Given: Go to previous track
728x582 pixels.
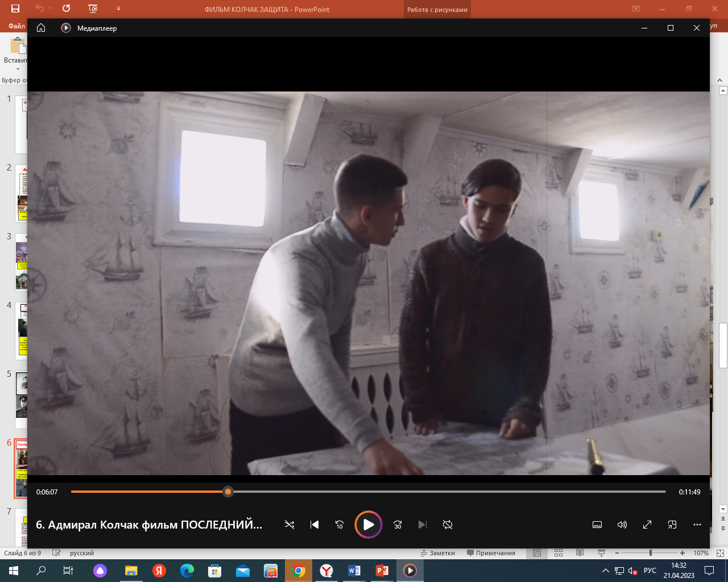Looking at the screenshot, I should (315, 525).
